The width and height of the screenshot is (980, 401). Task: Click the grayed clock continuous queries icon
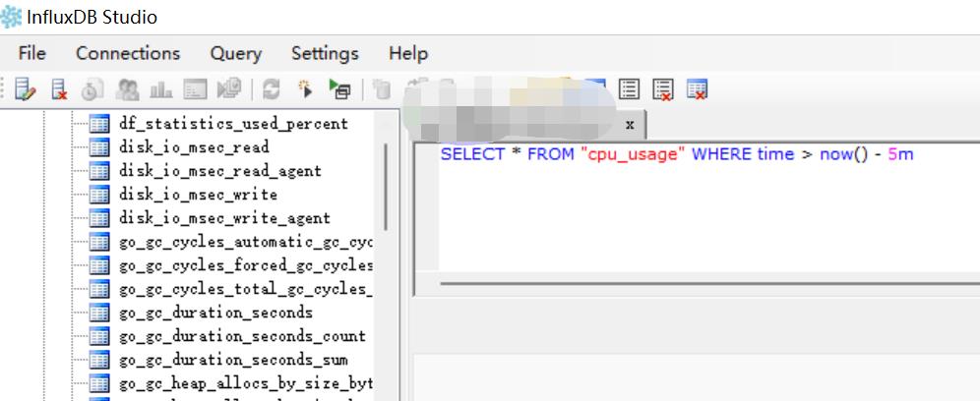coord(92,89)
